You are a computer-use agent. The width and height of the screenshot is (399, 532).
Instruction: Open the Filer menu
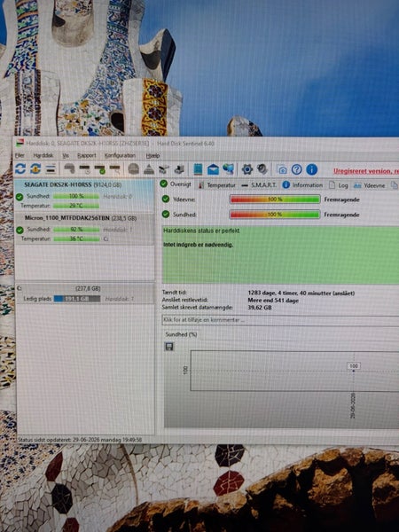point(20,155)
